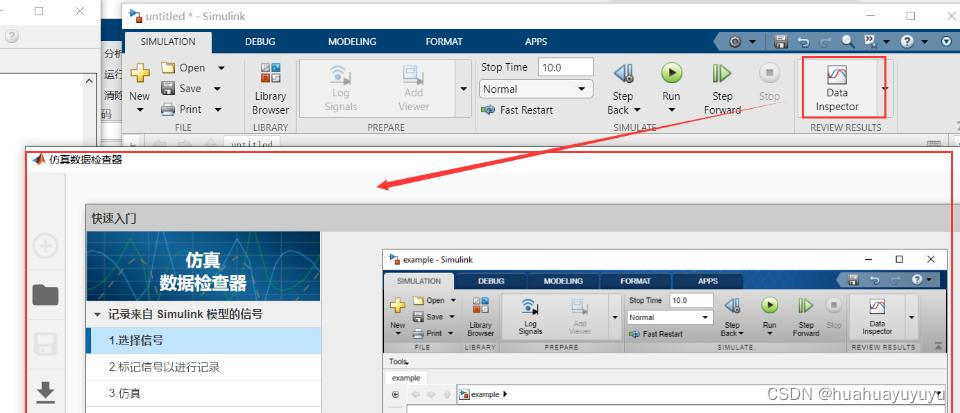Viewport: 960px width, 413px height.
Task: Collapse the ribbon with the round down-arrow icon
Action: (x=947, y=42)
